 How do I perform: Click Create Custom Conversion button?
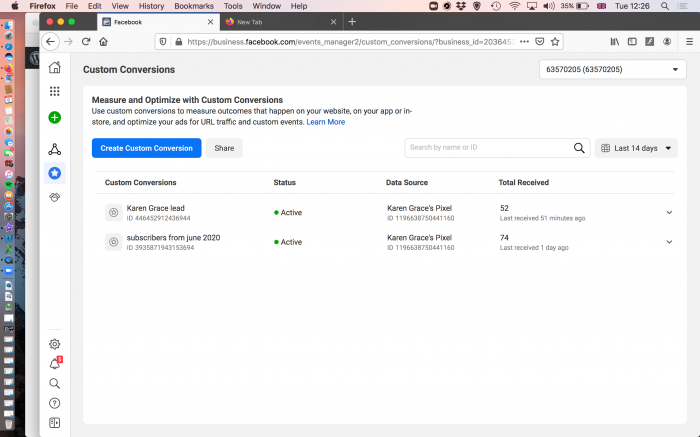click(x=146, y=148)
